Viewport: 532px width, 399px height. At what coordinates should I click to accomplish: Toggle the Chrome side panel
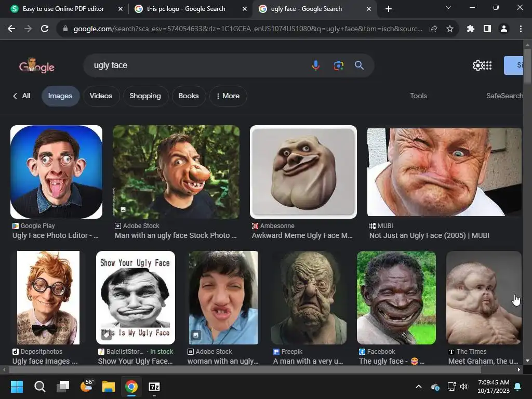(x=487, y=29)
